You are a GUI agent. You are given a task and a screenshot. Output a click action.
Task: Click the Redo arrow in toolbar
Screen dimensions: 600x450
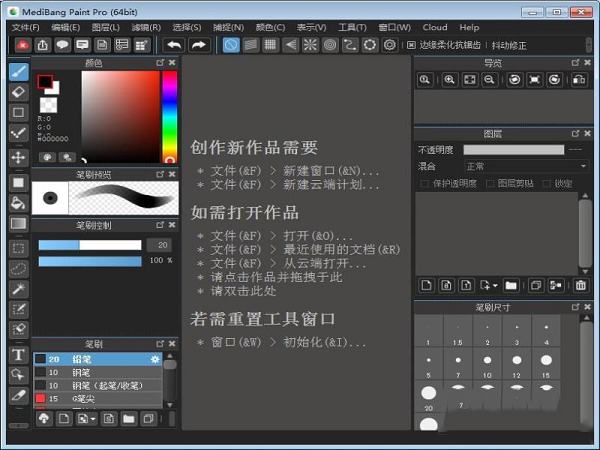tap(199, 45)
